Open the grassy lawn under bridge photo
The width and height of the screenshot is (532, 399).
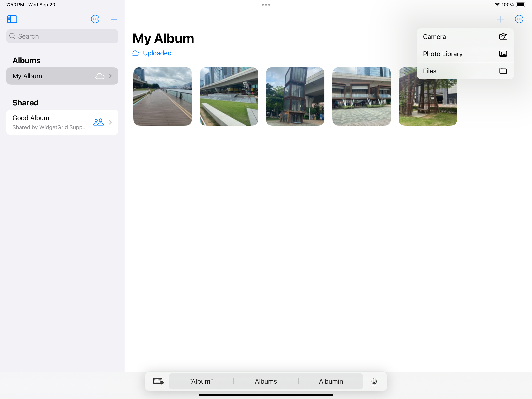[x=229, y=96]
